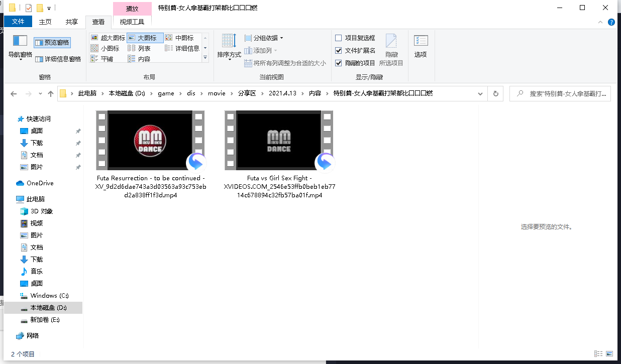Collapse the ribbon with the chevron
The width and height of the screenshot is (621, 364).
point(600,22)
